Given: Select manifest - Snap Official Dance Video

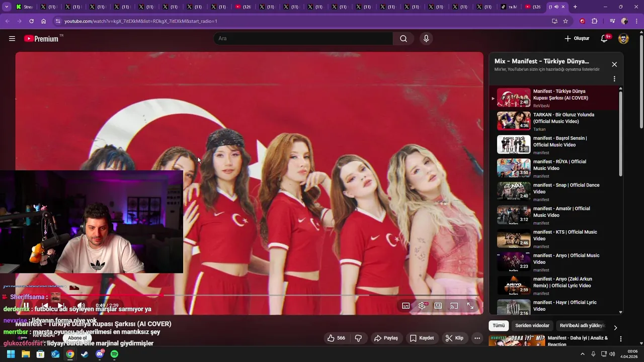Looking at the screenshot, I should 553,192.
